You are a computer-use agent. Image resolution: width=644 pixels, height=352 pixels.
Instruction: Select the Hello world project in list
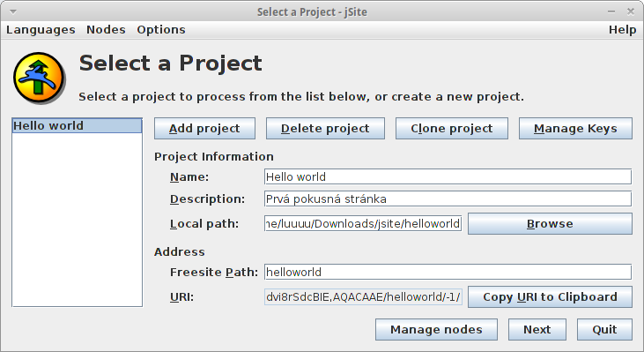pos(78,126)
